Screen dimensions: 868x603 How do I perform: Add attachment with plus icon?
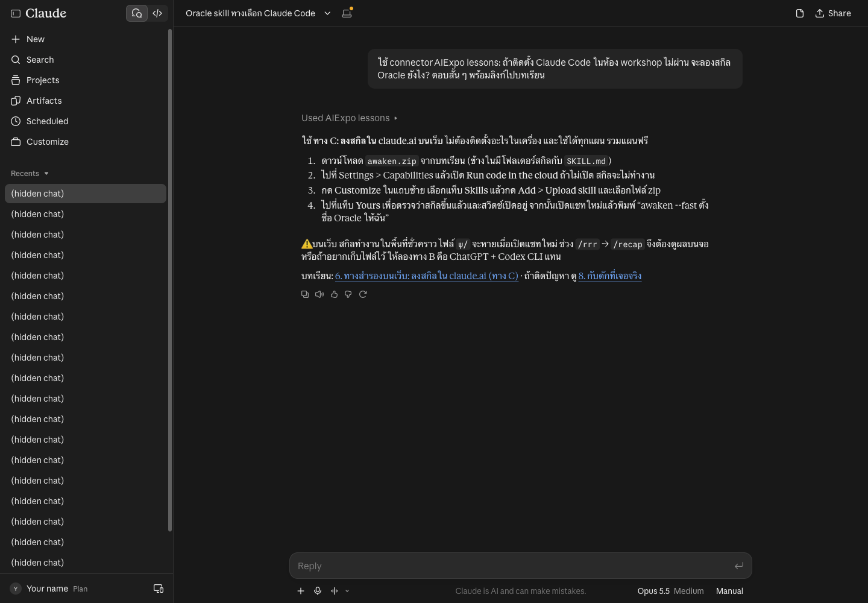coord(301,591)
